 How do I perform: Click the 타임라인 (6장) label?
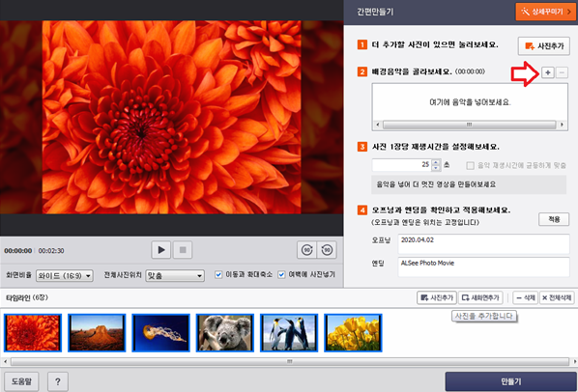pyautogui.click(x=27, y=297)
